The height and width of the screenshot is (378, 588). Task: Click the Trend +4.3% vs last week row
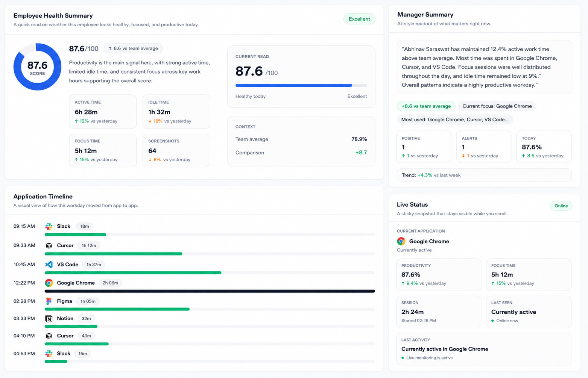(484, 175)
